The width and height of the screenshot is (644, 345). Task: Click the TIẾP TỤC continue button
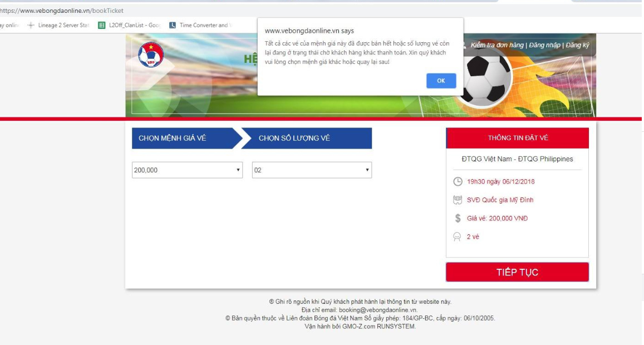point(517,272)
